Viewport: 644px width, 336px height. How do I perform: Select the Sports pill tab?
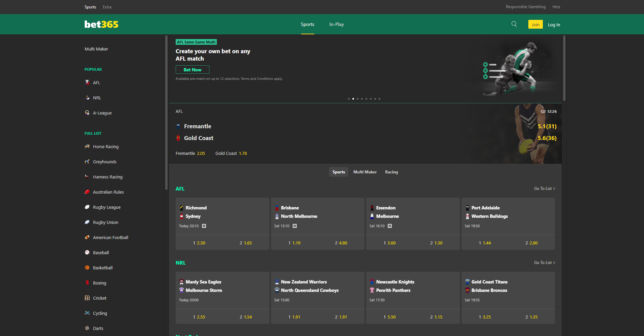339,172
